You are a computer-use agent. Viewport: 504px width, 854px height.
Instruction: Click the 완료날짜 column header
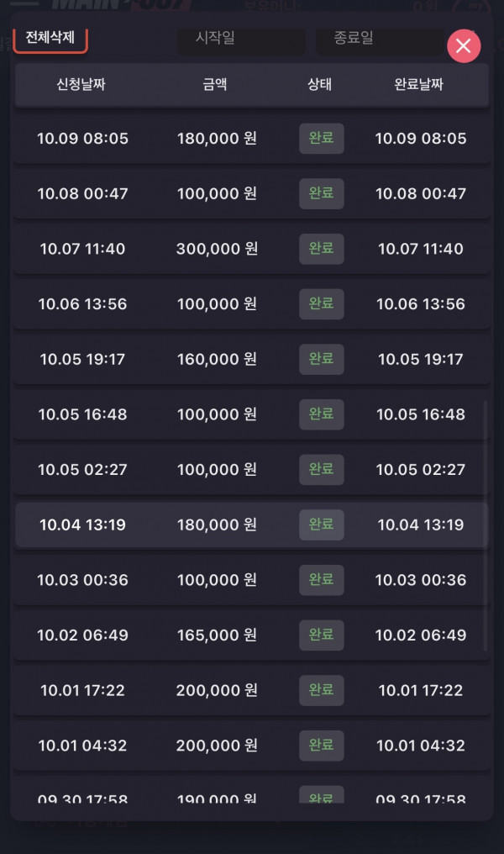click(x=418, y=84)
